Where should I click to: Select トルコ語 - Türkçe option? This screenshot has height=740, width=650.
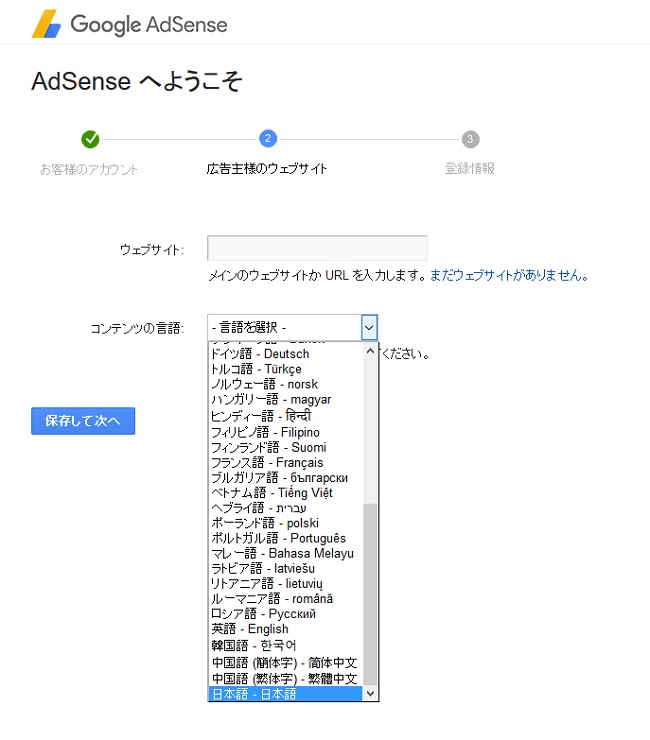(286, 369)
